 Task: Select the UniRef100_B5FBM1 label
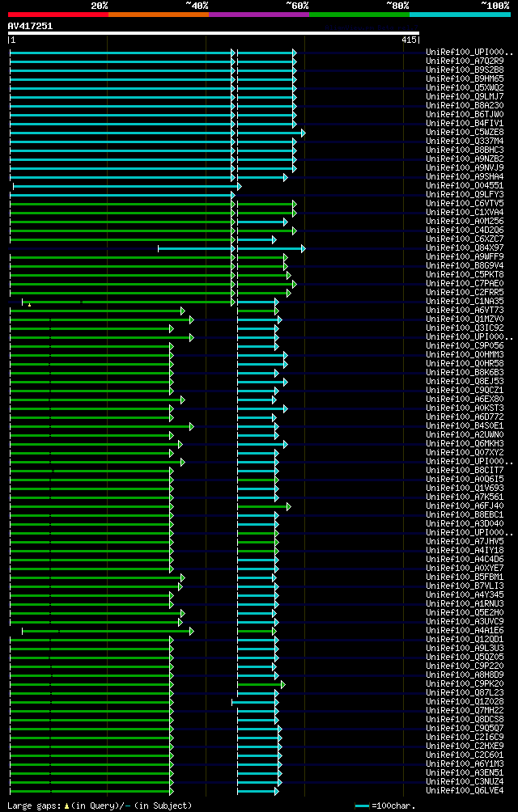click(x=465, y=577)
